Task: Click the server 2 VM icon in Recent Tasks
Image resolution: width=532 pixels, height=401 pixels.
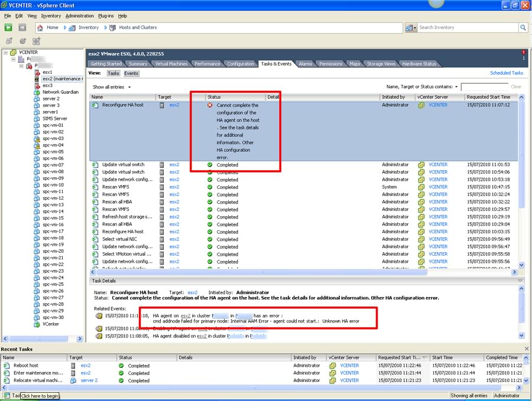Action: point(73,381)
